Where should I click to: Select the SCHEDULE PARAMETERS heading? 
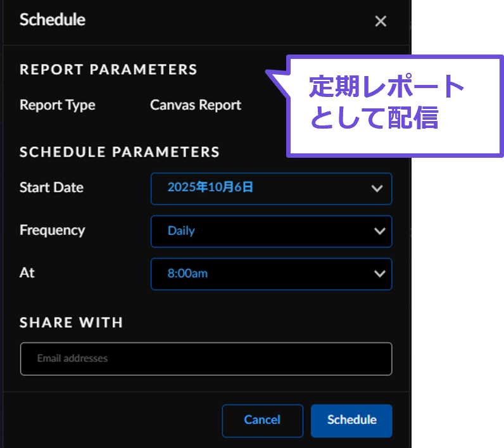coord(120,152)
